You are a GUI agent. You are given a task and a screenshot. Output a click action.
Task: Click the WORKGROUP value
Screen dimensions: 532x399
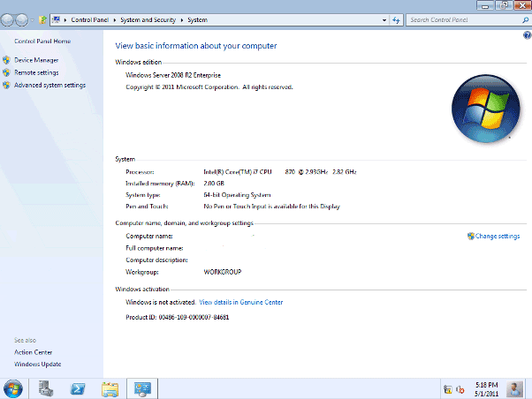click(223, 272)
